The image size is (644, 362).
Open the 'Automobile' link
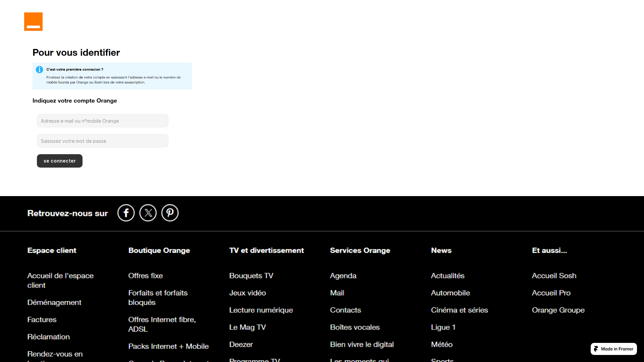point(450,293)
